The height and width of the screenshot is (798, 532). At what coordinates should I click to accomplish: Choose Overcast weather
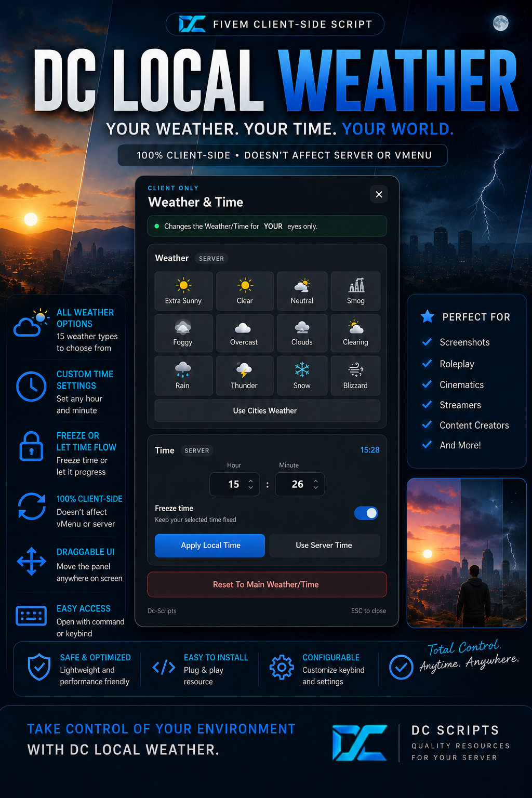click(x=245, y=333)
